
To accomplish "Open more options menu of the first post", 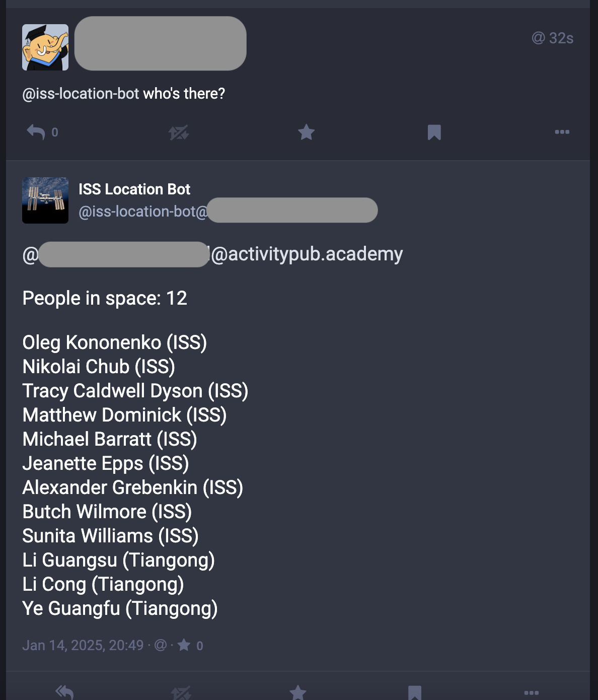I will pos(562,132).
